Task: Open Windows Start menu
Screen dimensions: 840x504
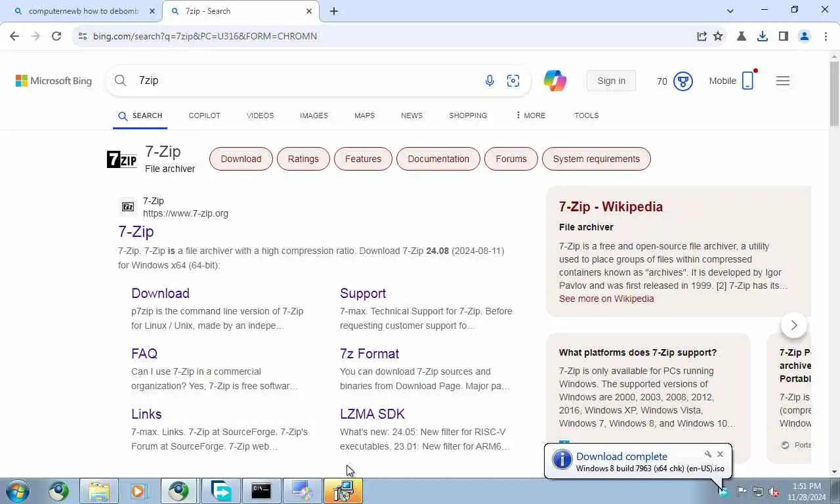Action: (x=18, y=491)
